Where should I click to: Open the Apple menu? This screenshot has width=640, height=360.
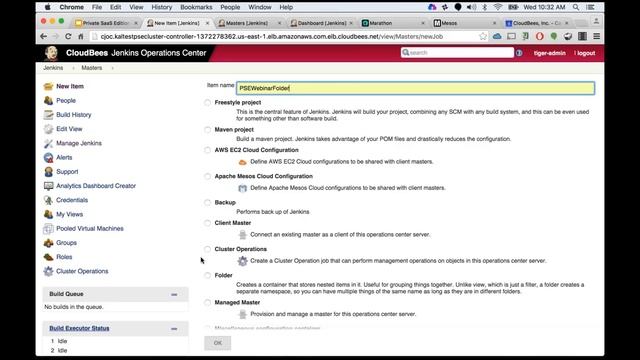[x=47, y=7]
